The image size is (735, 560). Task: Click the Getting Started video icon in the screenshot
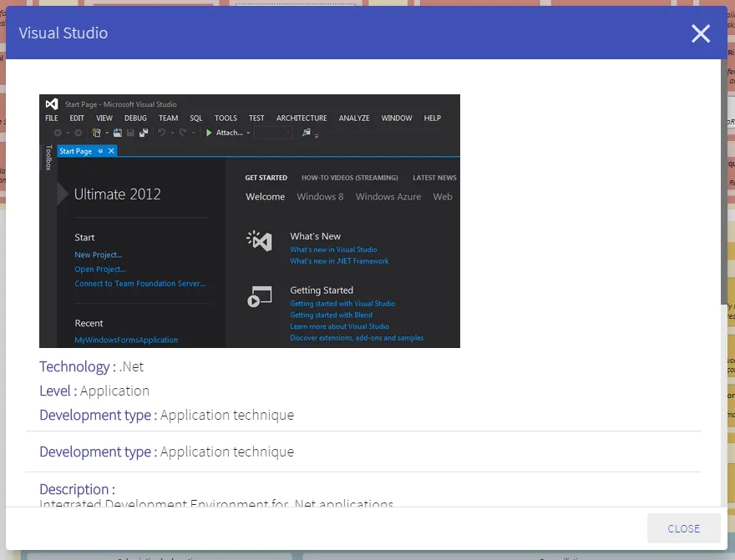click(x=259, y=296)
